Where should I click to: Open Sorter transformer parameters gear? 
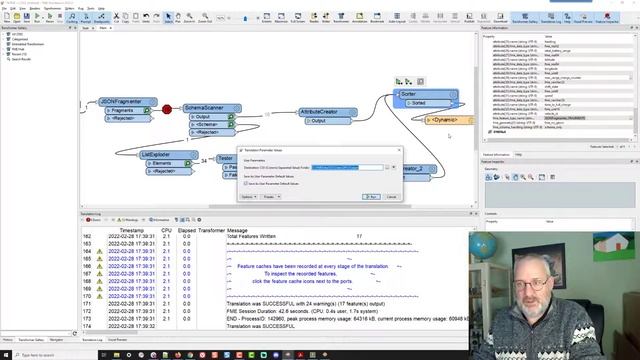pyautogui.click(x=453, y=94)
